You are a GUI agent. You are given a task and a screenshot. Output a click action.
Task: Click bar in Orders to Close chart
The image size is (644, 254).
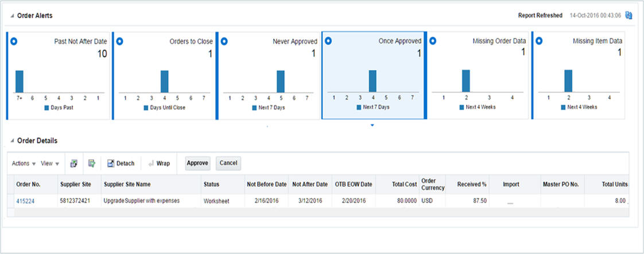164,82
